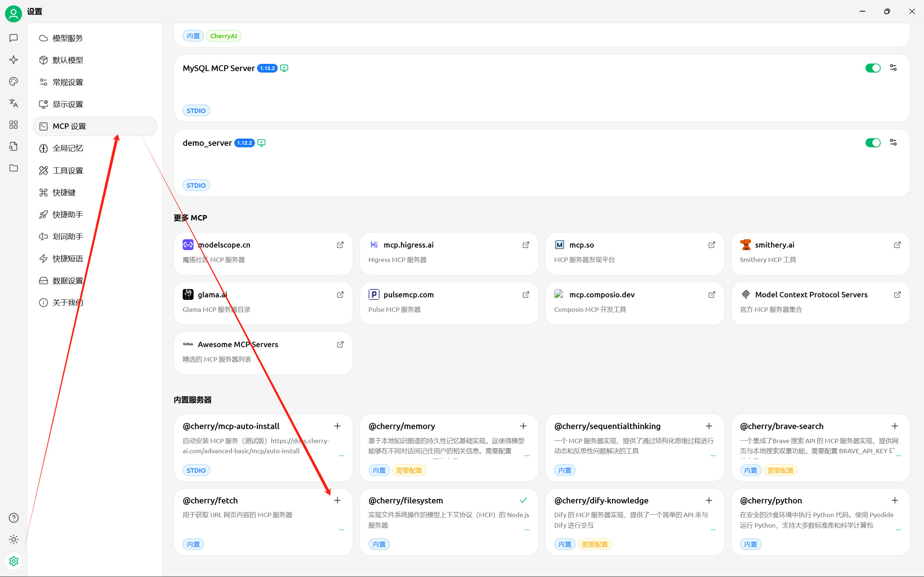
Task: Open the chat assistant sidebar icon
Action: (13, 38)
